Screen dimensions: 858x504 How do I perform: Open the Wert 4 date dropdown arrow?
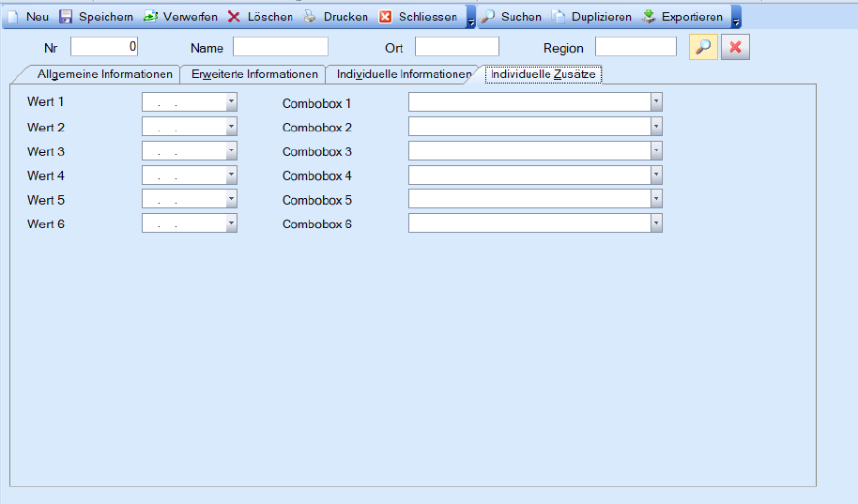[x=232, y=176]
